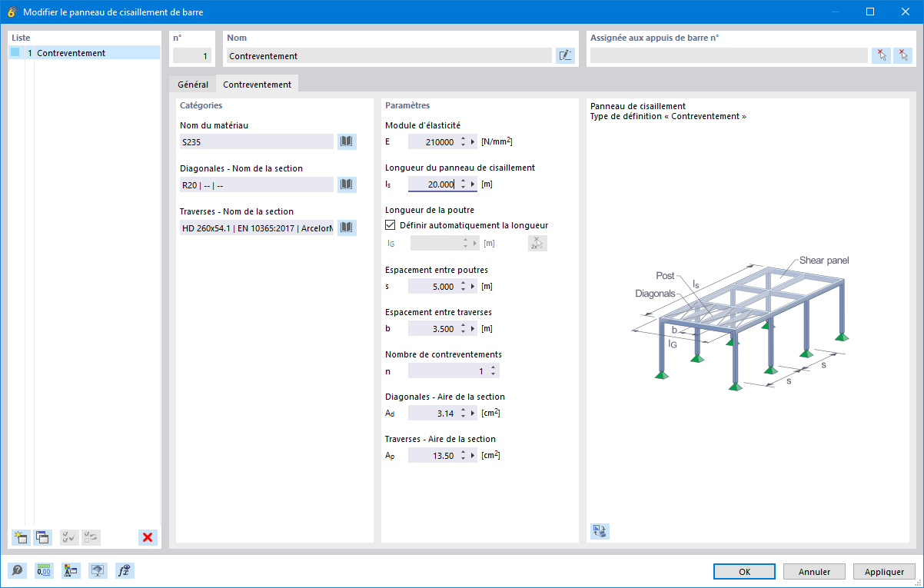
Task: Click spinner arrows of Ap value 13.50
Action: pyautogui.click(x=463, y=456)
